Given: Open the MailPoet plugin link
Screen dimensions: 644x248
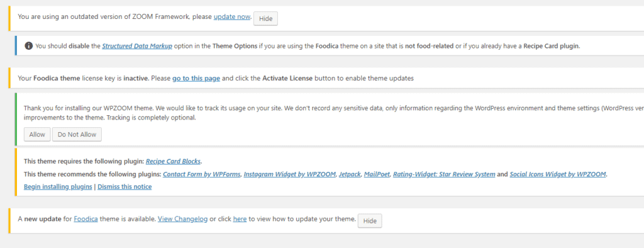Looking at the screenshot, I should tap(377, 174).
